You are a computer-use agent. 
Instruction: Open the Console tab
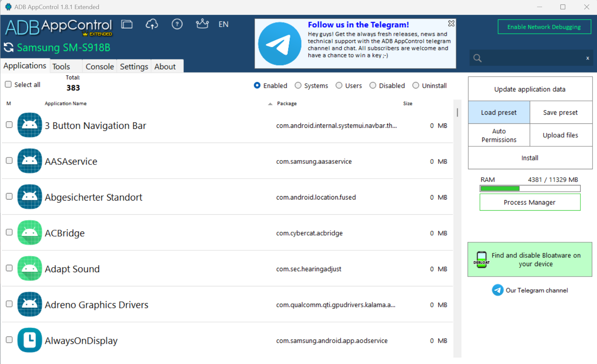[x=100, y=66]
